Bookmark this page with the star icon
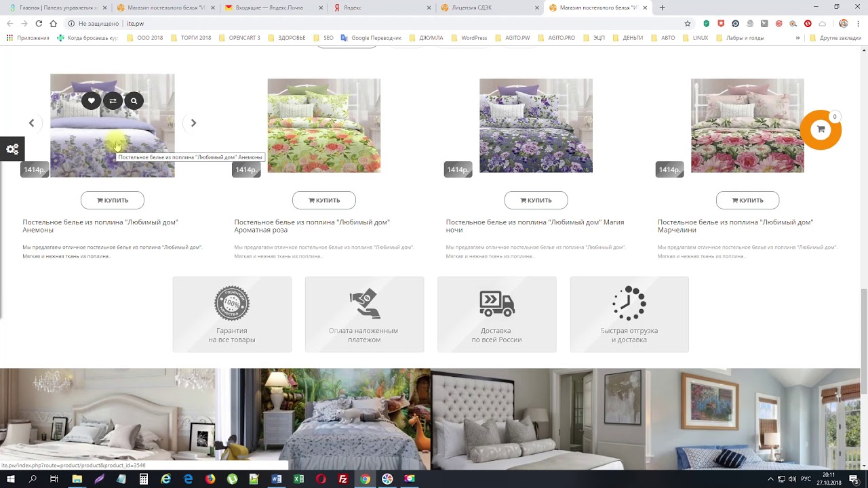The width and height of the screenshot is (868, 488). (688, 23)
